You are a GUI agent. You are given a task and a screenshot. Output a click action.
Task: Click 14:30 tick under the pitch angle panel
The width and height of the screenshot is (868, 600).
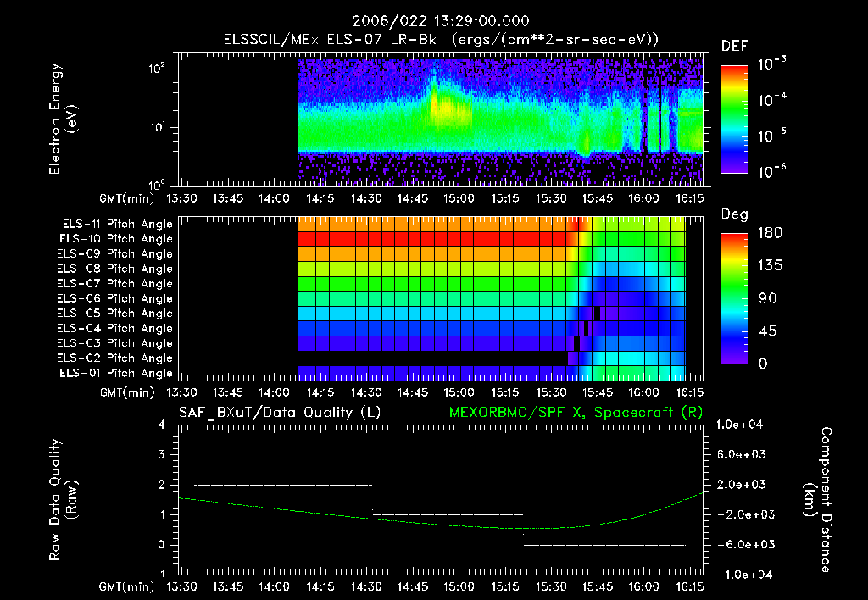point(366,392)
